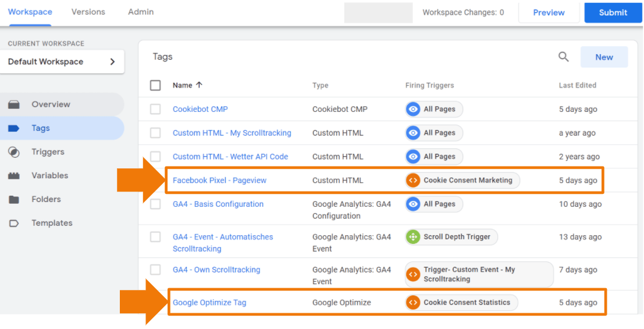
Task: Click orange Cookie Consent Marketing trigger icon
Action: [413, 181]
